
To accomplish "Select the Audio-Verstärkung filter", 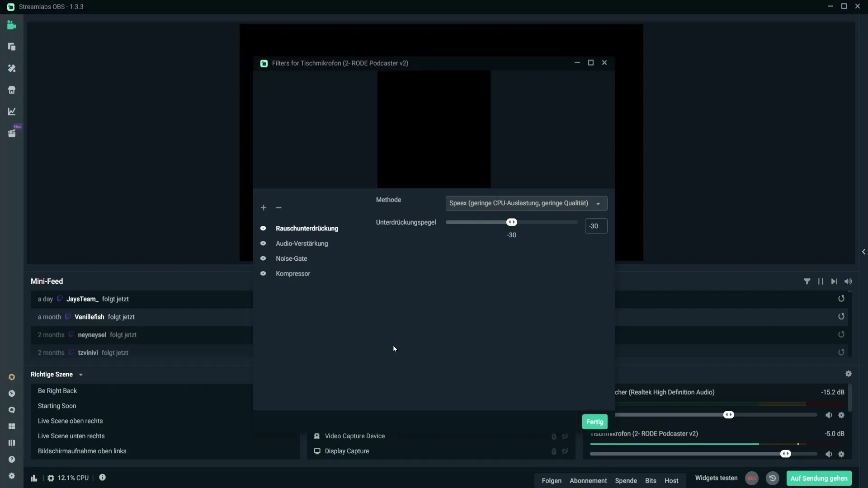I will pos(302,244).
